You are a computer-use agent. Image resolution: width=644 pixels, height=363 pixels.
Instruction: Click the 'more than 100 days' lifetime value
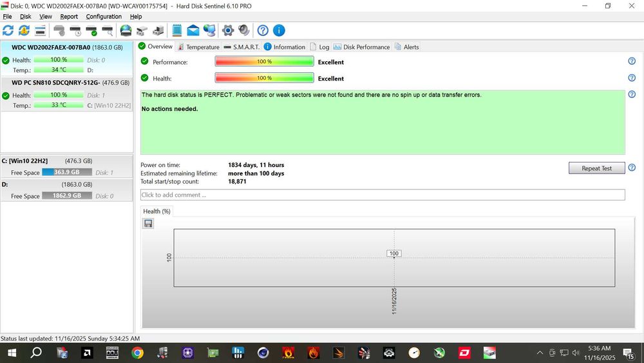[x=256, y=173]
